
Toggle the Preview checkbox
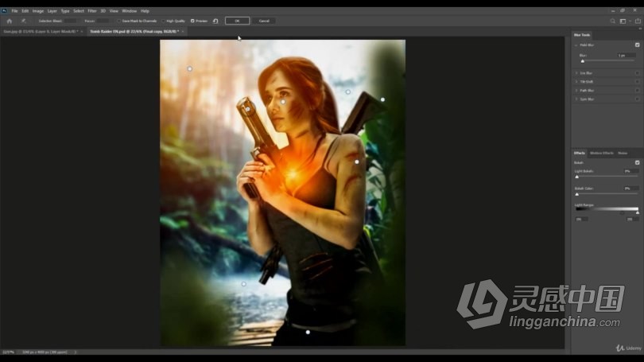coord(192,21)
